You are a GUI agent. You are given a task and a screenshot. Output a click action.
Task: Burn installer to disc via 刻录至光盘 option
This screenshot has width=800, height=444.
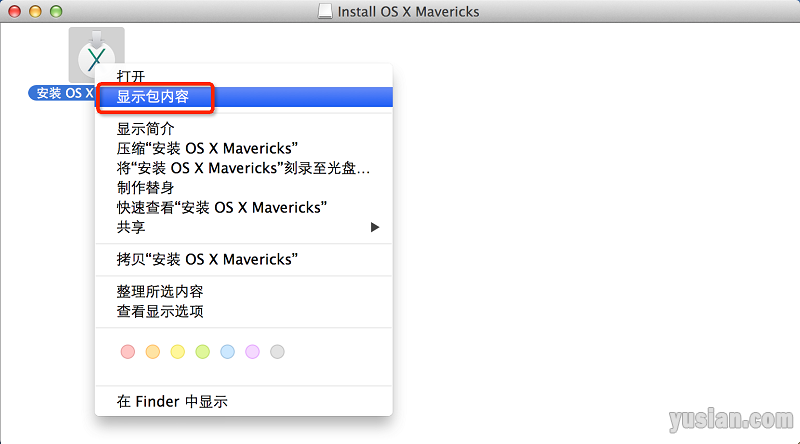coord(243,168)
